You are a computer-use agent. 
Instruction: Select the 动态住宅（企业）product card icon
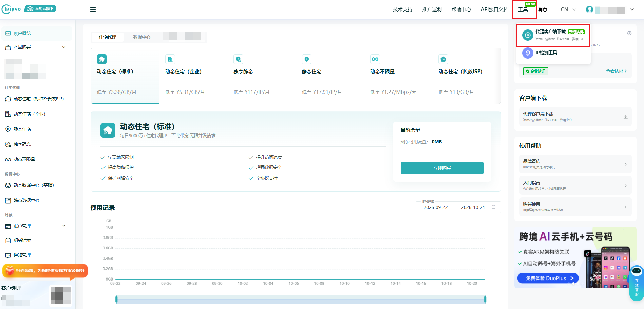click(170, 59)
